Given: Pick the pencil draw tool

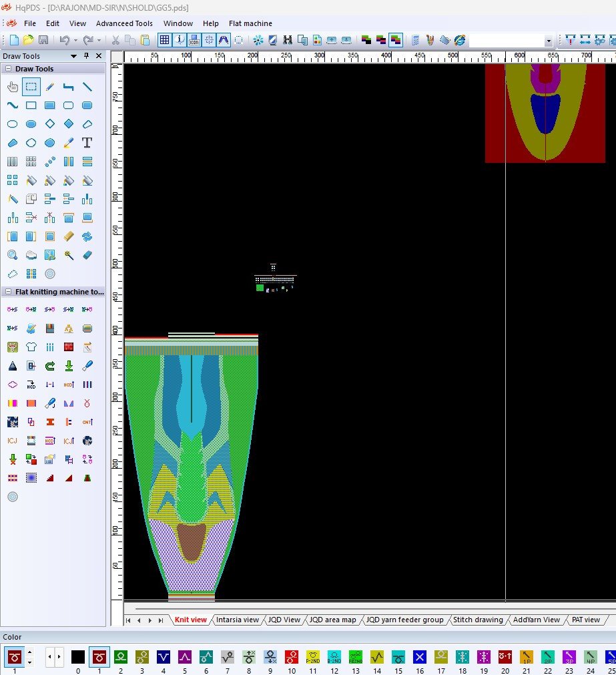Looking at the screenshot, I should (49, 87).
